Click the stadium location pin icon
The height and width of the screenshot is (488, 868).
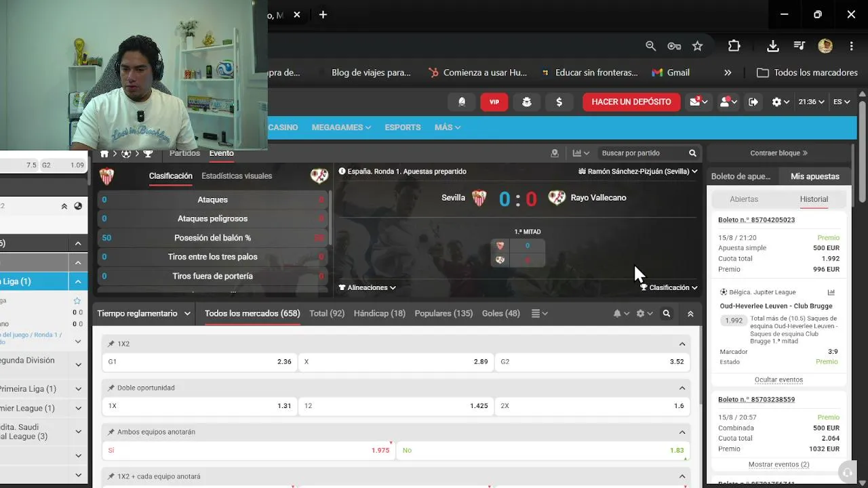coord(555,153)
